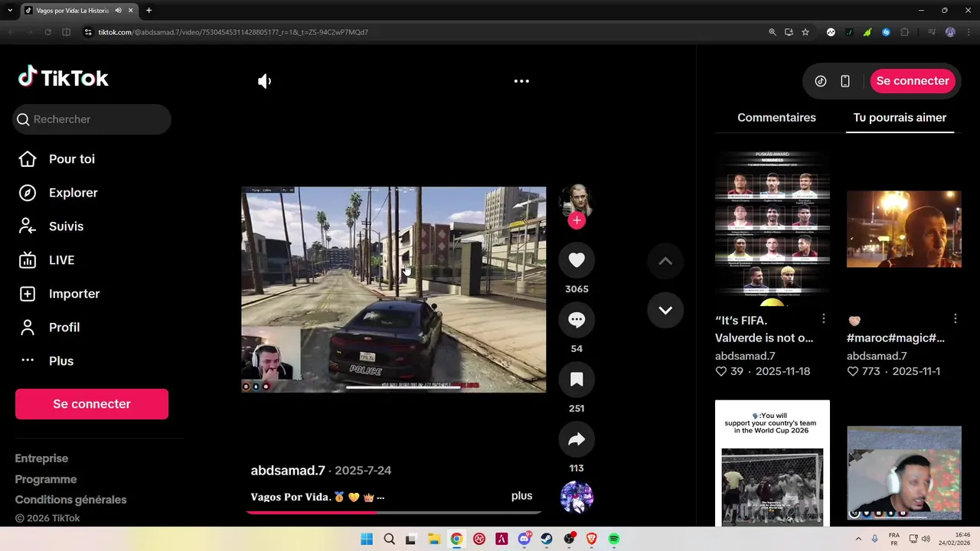The width and height of the screenshot is (980, 551).
Task: Go to previous video with up chevron
Action: pyautogui.click(x=665, y=261)
